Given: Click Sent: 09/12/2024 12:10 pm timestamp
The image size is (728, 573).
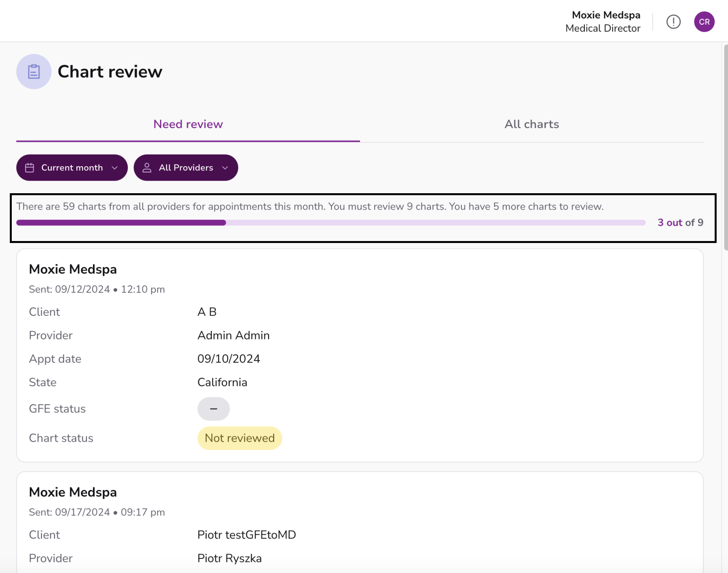Looking at the screenshot, I should [97, 289].
